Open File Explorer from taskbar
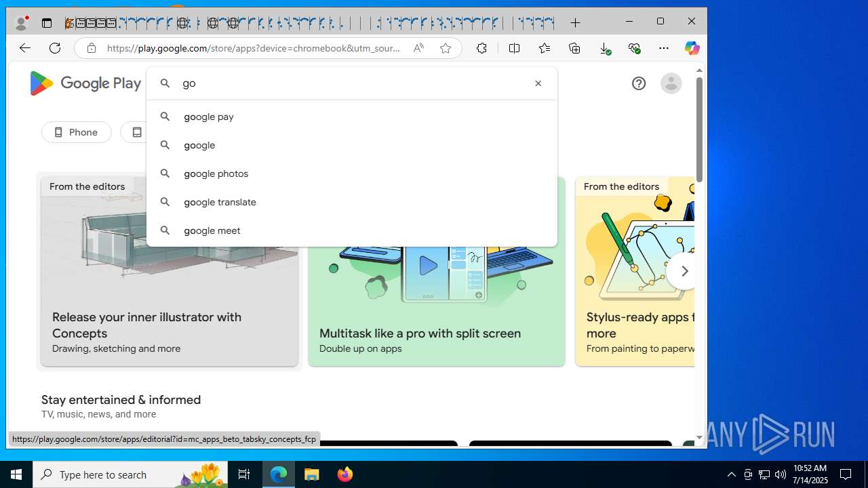Viewport: 868px width, 488px height. pos(312,474)
